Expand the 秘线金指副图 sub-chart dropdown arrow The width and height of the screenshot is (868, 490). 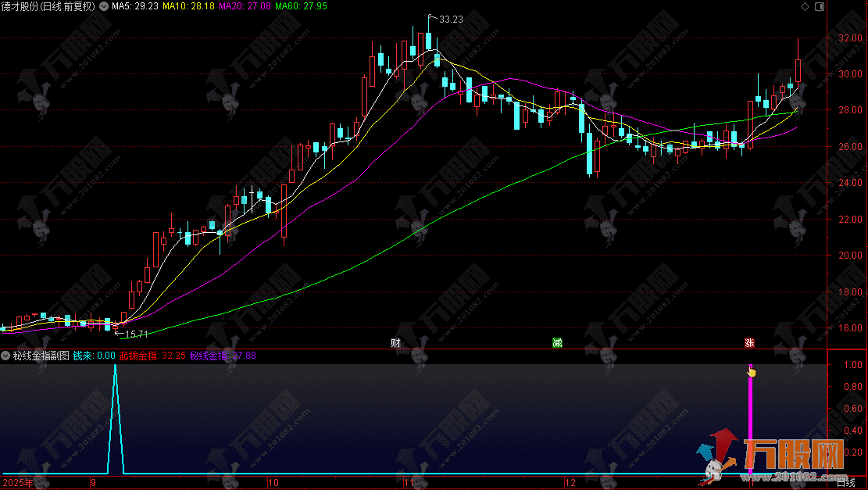pos(6,356)
